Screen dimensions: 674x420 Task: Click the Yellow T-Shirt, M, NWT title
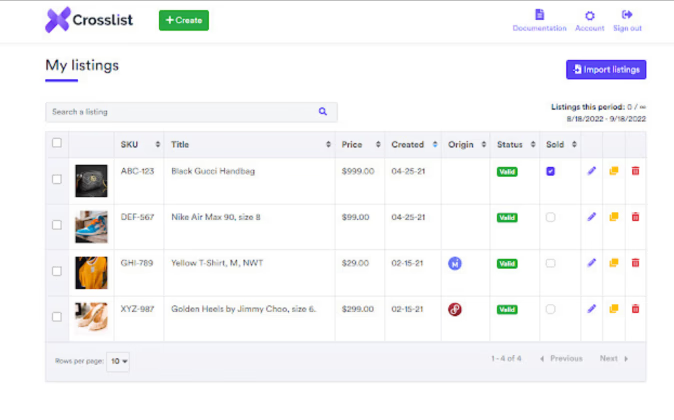pos(217,263)
